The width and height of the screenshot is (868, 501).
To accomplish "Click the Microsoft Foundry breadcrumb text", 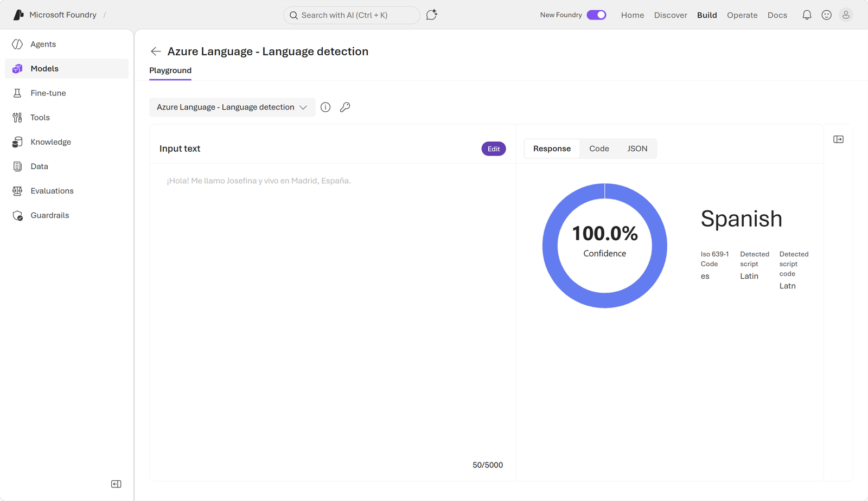I will (x=63, y=15).
